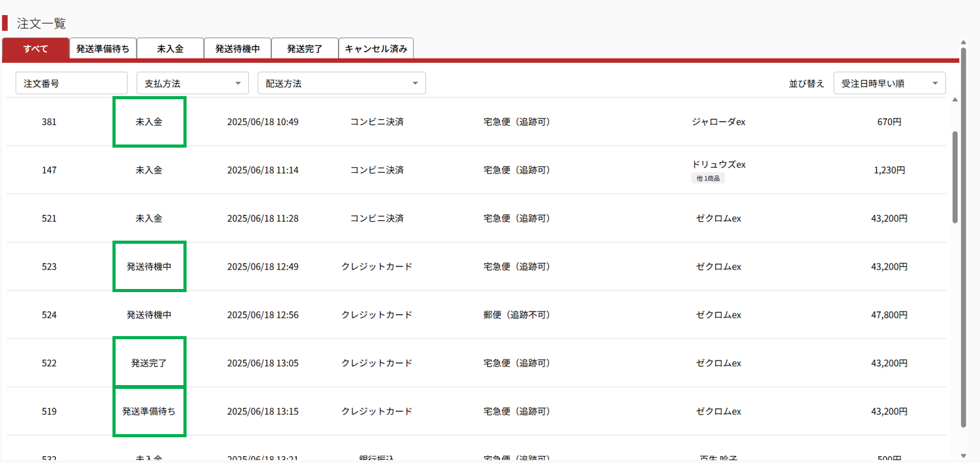Focus the 注文番号 search field

[72, 84]
